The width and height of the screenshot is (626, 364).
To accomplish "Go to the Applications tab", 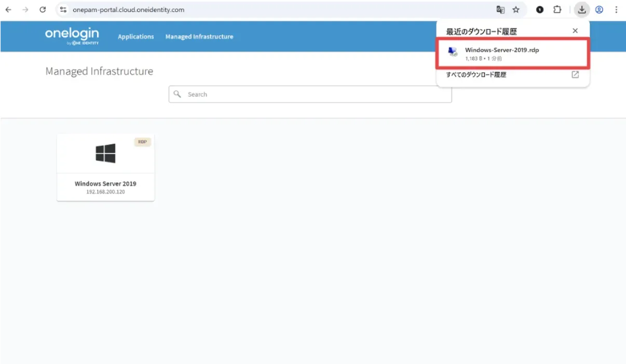I will pos(136,37).
